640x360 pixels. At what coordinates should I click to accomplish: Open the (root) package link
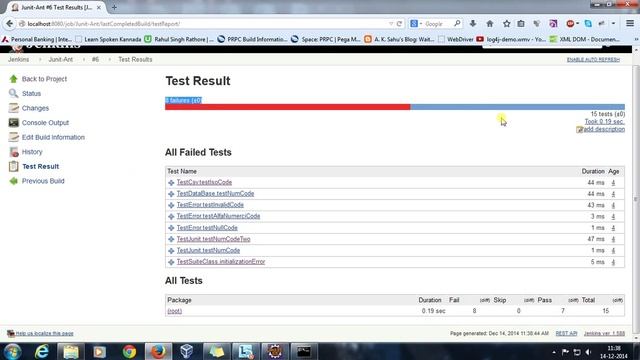[x=175, y=311]
